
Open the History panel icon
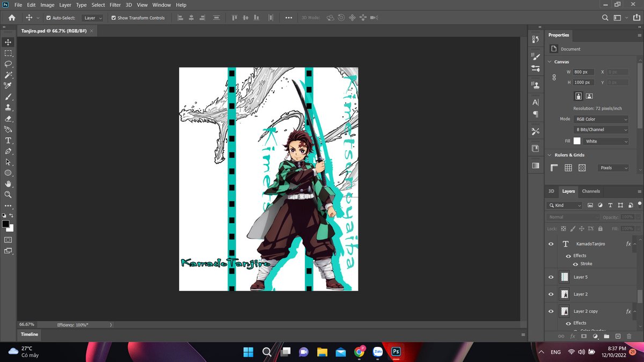(535, 39)
